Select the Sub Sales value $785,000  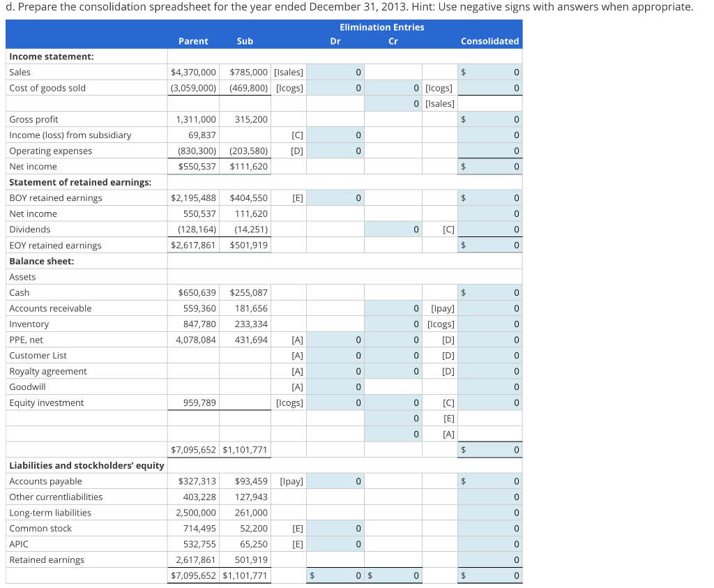point(249,72)
